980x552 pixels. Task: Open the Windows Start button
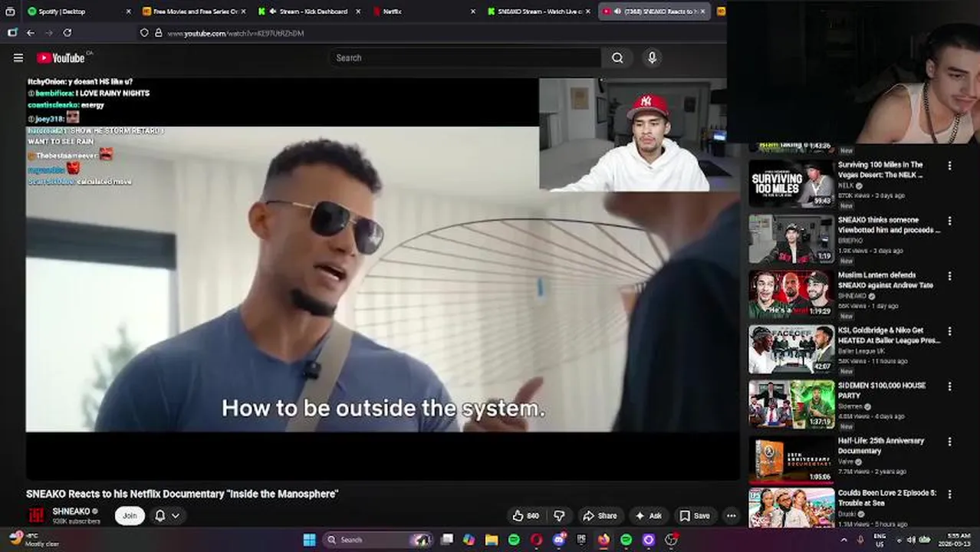309,540
